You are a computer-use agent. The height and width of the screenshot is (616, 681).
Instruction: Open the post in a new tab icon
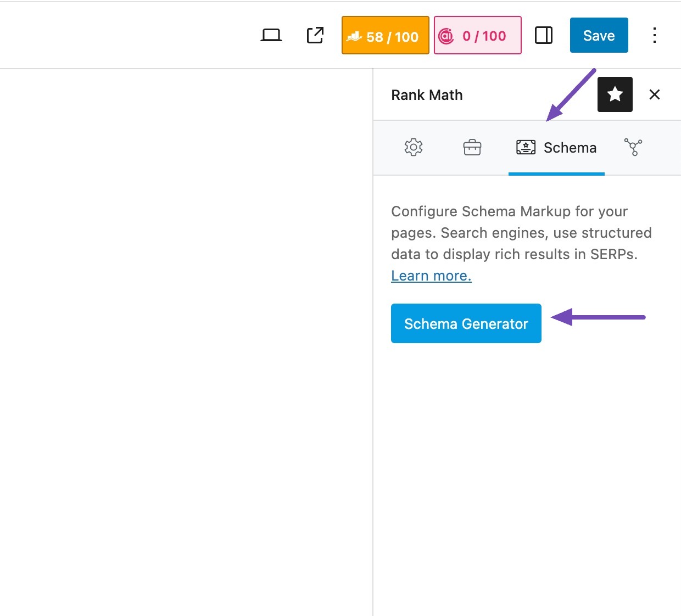pos(314,35)
